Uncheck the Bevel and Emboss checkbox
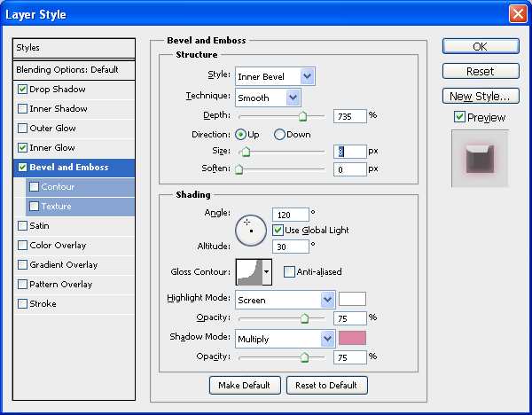532x415 pixels. (22, 168)
